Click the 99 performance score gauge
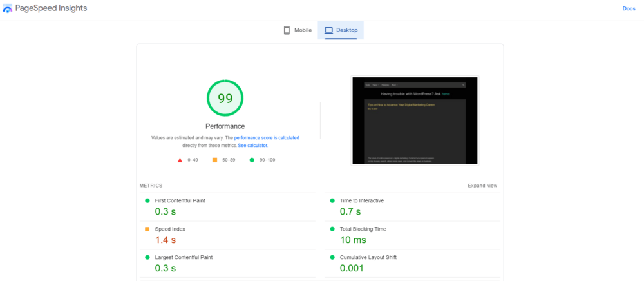Viewport: 644px width, 281px height. [x=225, y=99]
